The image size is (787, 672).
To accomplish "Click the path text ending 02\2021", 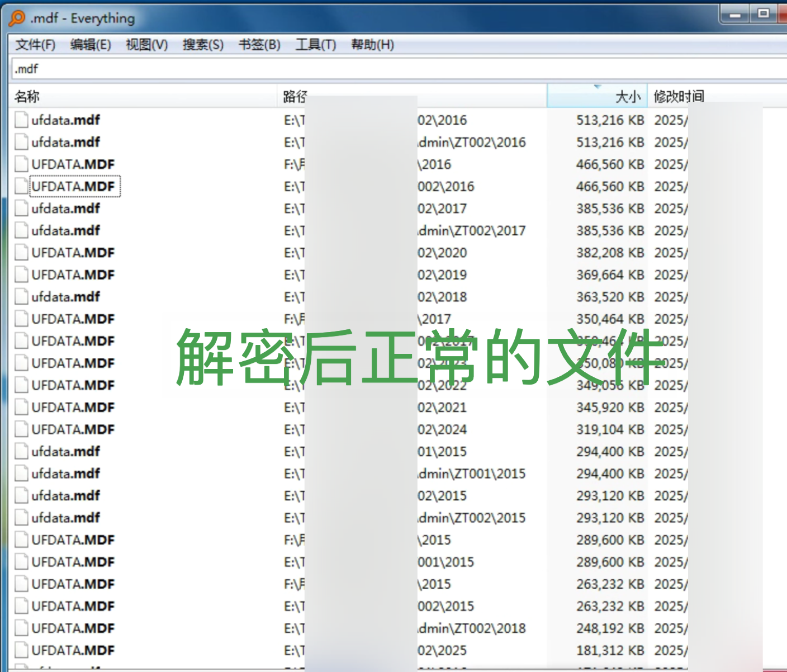I will click(442, 407).
